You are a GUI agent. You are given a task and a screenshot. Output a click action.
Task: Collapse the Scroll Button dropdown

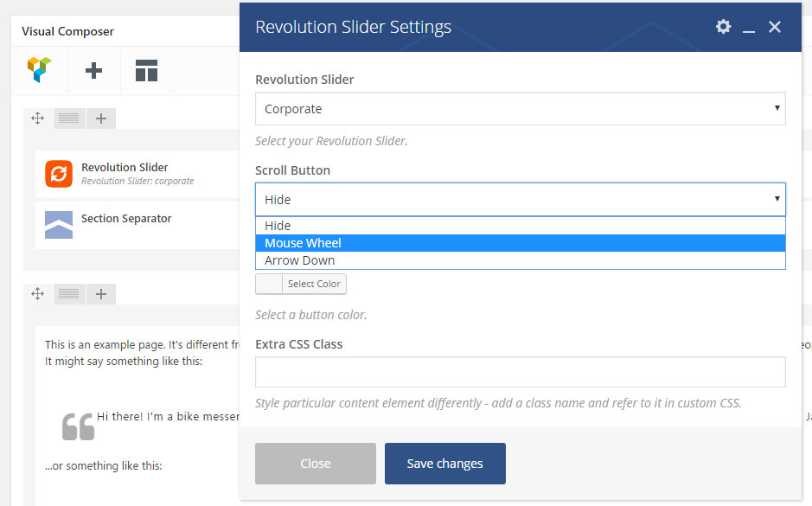[520, 199]
